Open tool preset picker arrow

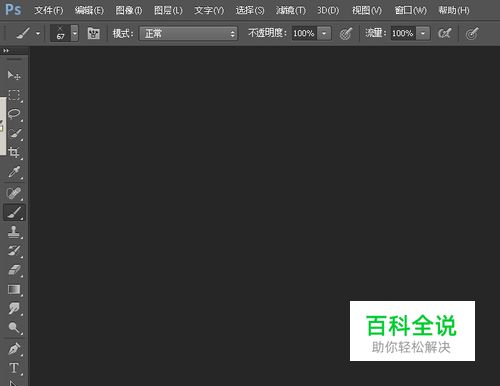click(x=38, y=34)
